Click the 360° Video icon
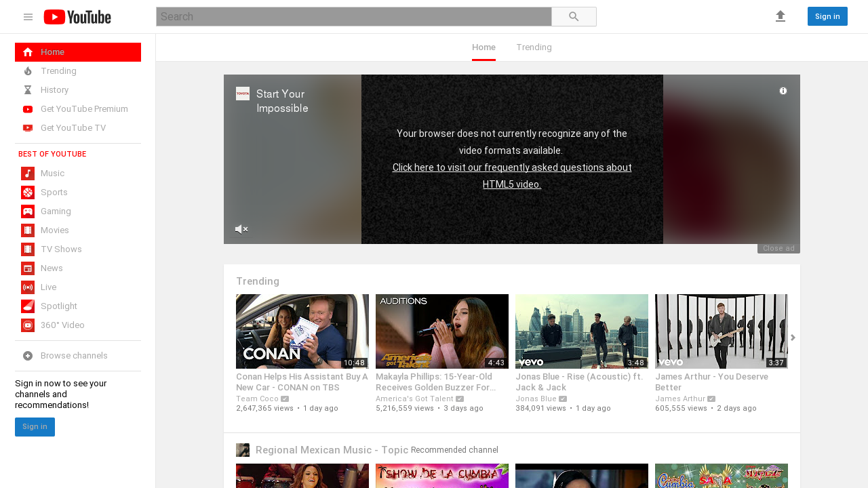This screenshot has height=488, width=868. click(x=28, y=325)
